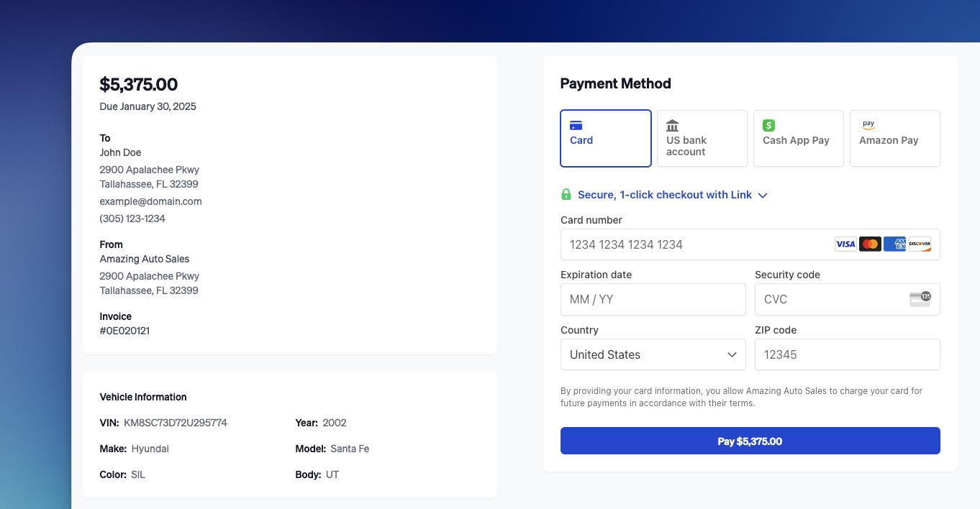Switch to the Amazon Pay option
The width and height of the screenshot is (980, 509).
(894, 138)
